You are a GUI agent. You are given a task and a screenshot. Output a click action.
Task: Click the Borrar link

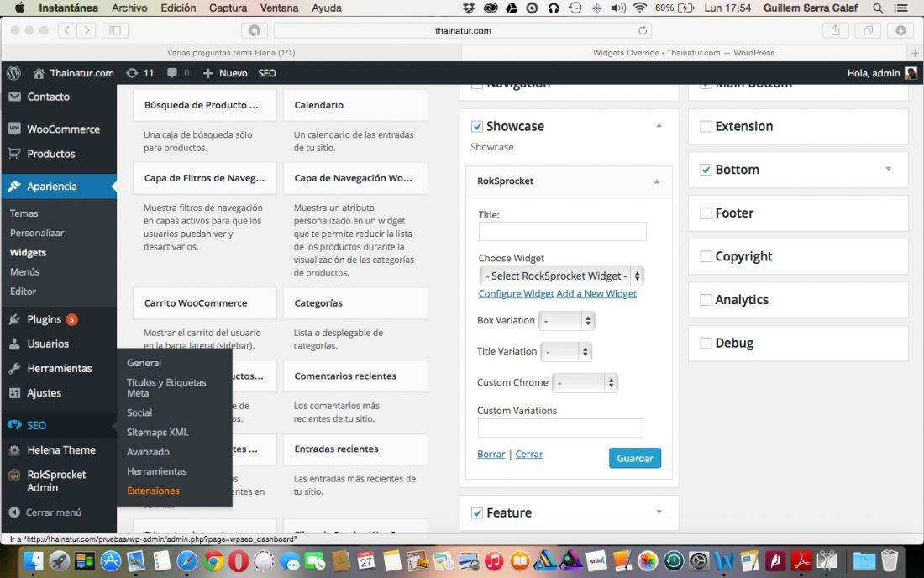click(491, 455)
